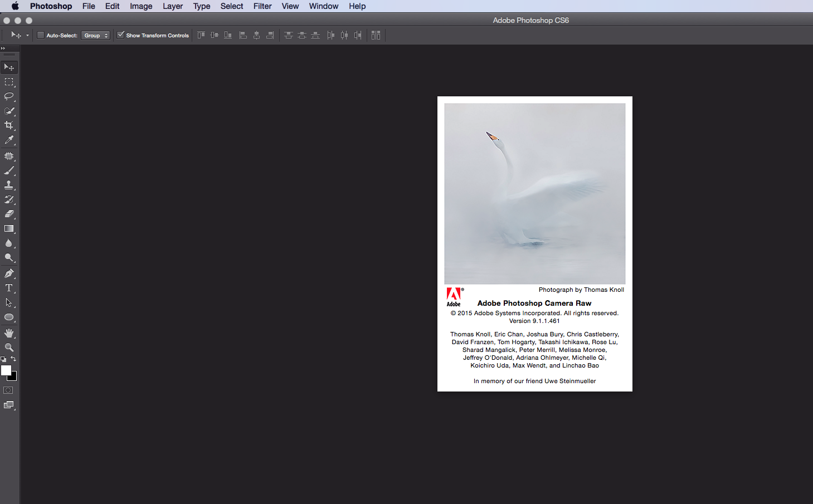Select the Brush tool

(x=9, y=171)
